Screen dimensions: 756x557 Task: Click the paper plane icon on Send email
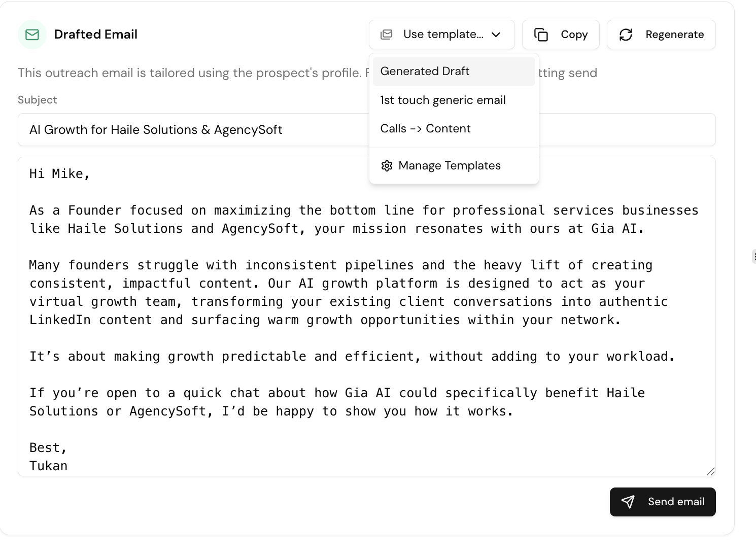click(628, 502)
